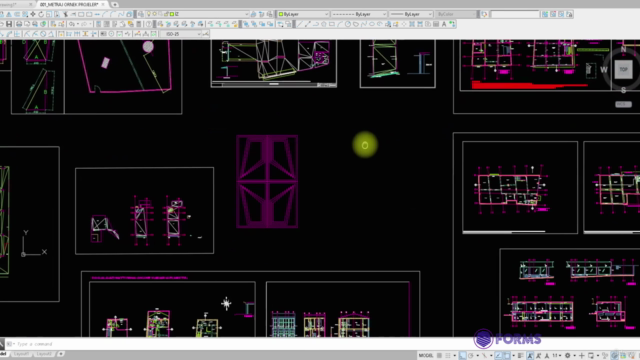Select the Insert Block tool
640x360 pixels.
[388, 24]
